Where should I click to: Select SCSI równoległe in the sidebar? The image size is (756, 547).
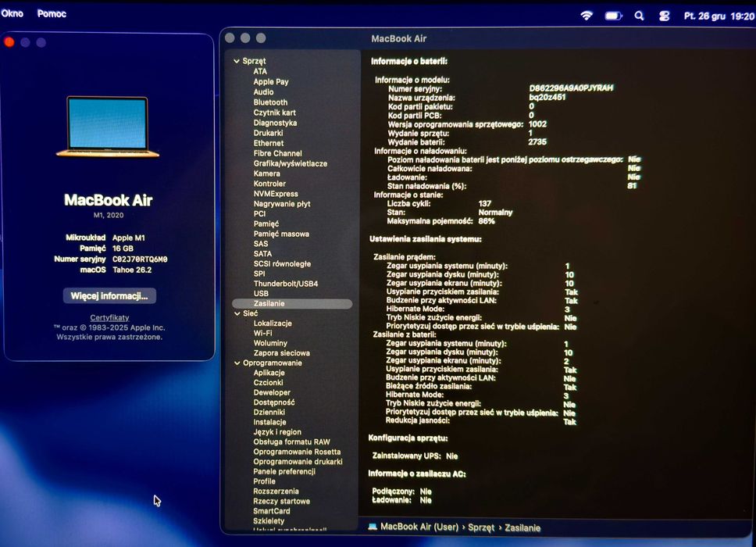coord(282,264)
